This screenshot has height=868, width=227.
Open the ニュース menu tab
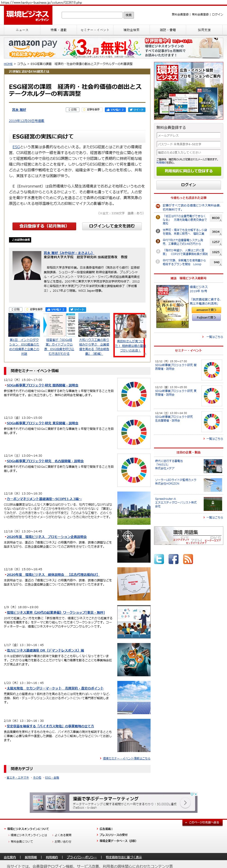pos(22,30)
